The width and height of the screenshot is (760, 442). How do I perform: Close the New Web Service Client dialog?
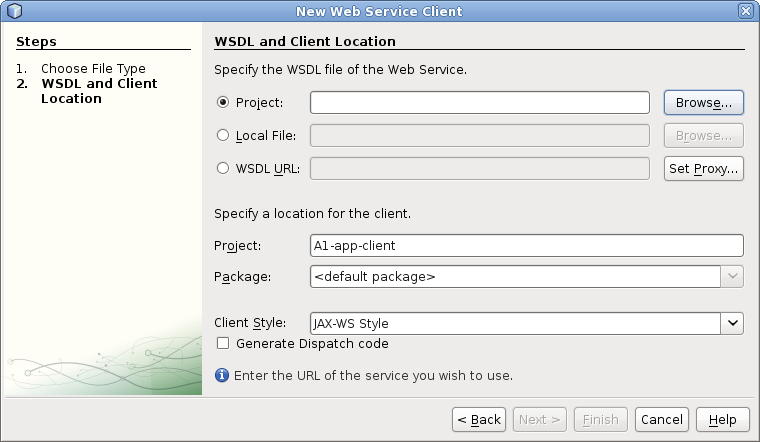pyautogui.click(x=745, y=11)
